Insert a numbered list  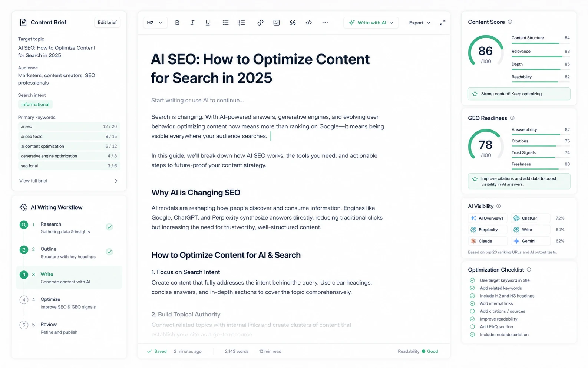click(x=242, y=23)
